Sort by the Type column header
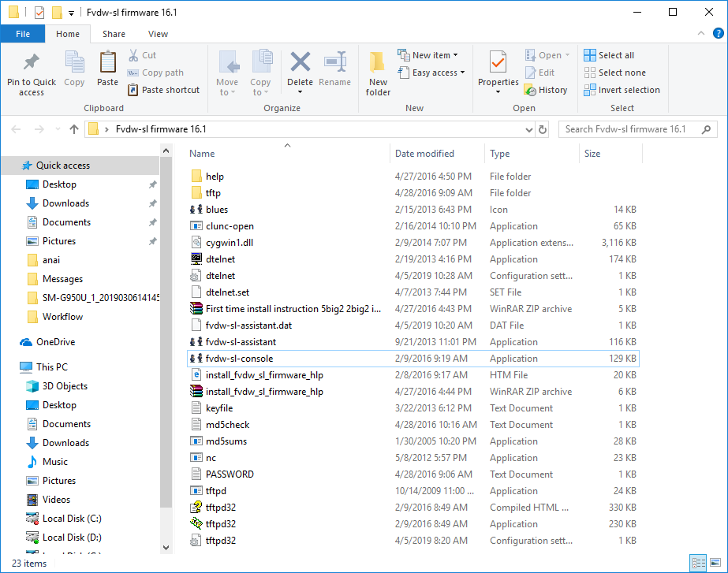Viewport: 728px width, 573px height. pyautogui.click(x=499, y=154)
